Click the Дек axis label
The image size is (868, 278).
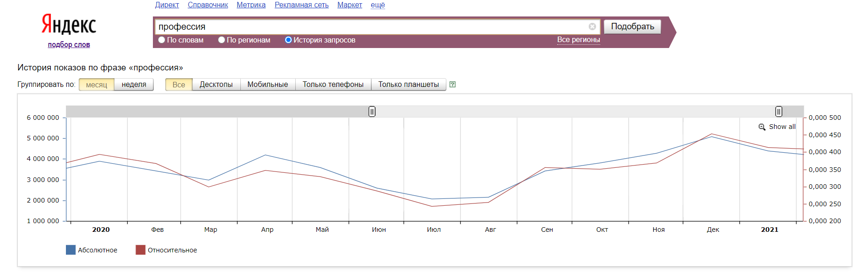tap(713, 230)
